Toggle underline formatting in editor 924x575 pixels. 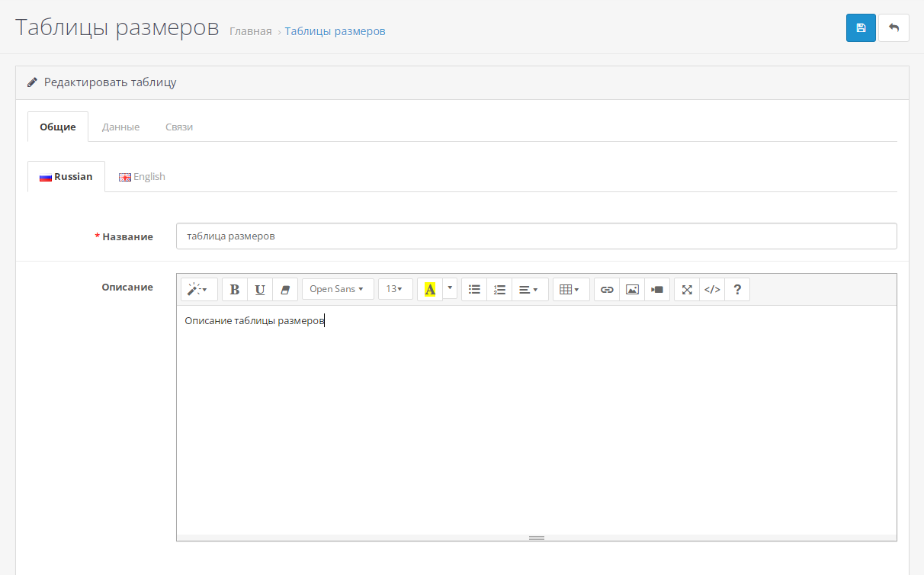pos(260,290)
